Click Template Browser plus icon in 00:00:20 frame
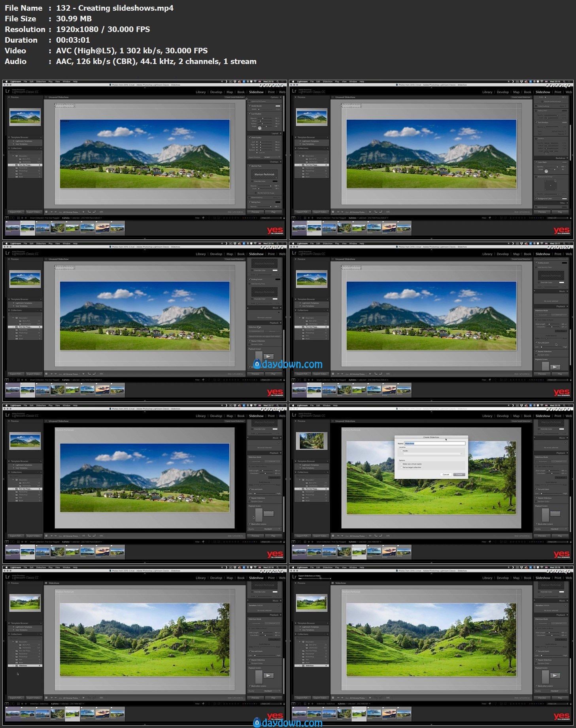The width and height of the screenshot is (576, 728). (x=41, y=137)
